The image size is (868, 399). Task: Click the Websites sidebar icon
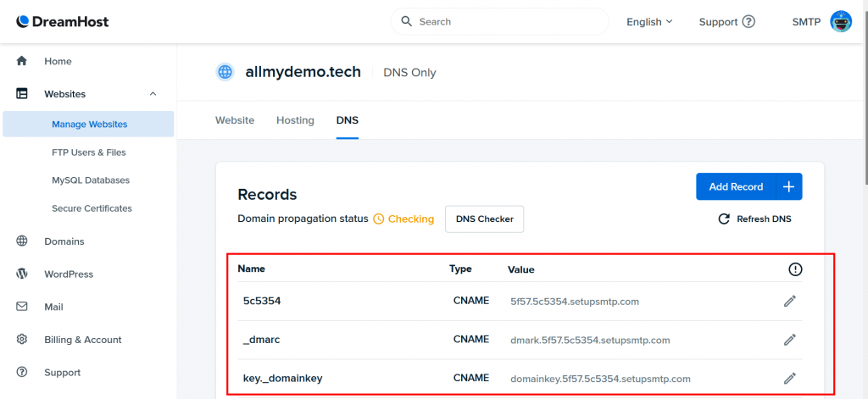pos(21,93)
